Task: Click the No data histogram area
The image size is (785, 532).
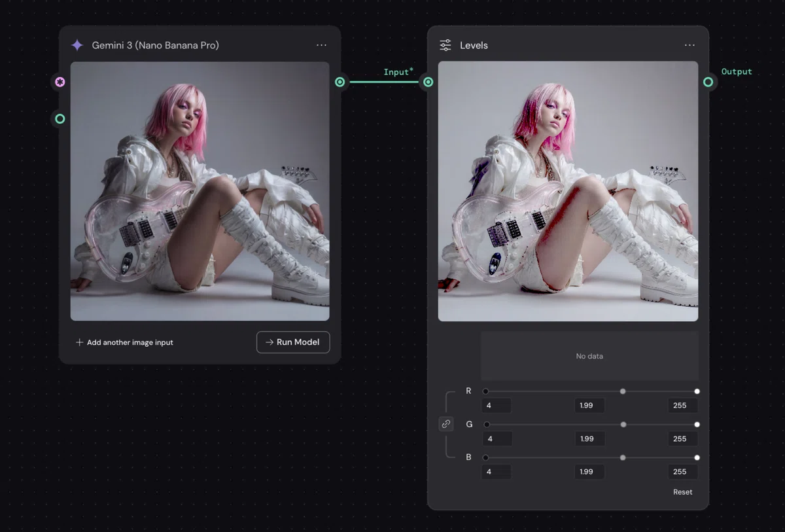Action: tap(589, 356)
